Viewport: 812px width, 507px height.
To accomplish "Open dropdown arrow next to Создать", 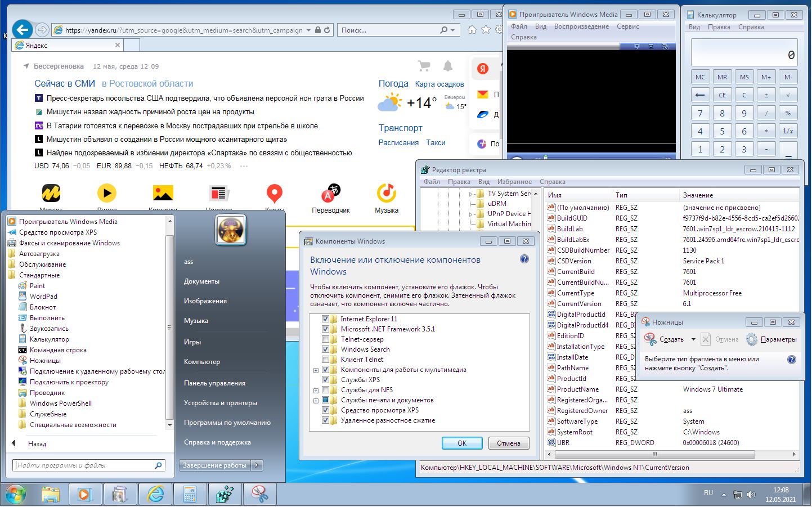I will click(693, 339).
